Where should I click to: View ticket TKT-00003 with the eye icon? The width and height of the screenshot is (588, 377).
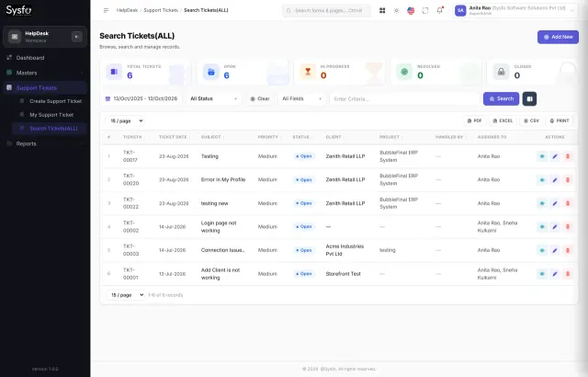pyautogui.click(x=542, y=250)
